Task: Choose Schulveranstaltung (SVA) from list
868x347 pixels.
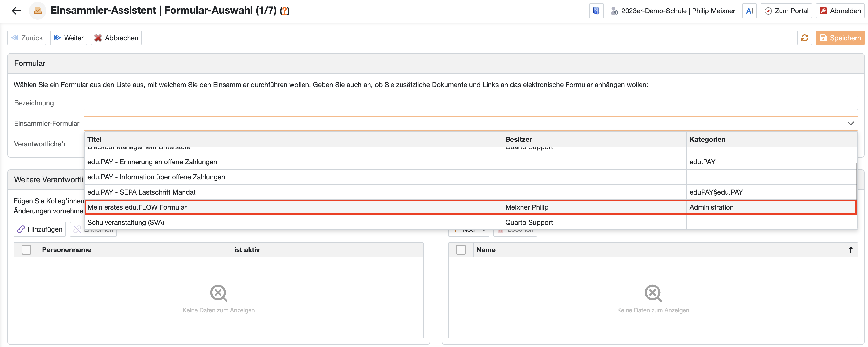Action: click(x=126, y=222)
